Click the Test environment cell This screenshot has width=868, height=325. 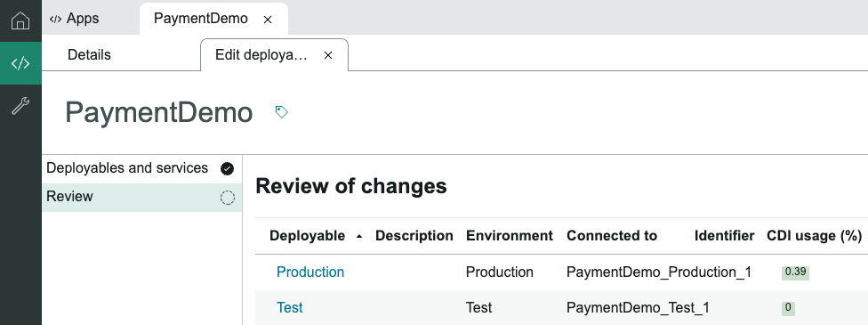(x=478, y=307)
